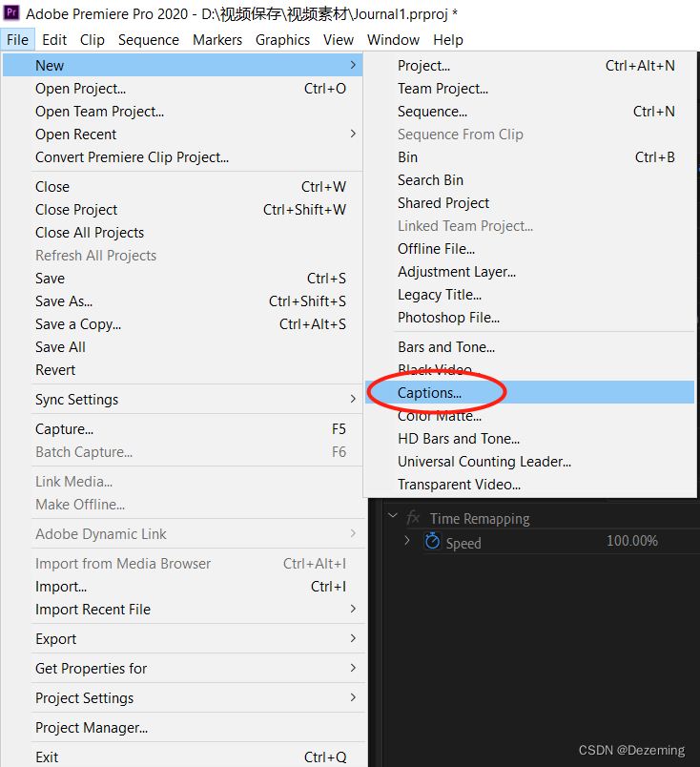Viewport: 700px width, 767px height.
Task: Click the Speed property label
Action: (x=463, y=544)
